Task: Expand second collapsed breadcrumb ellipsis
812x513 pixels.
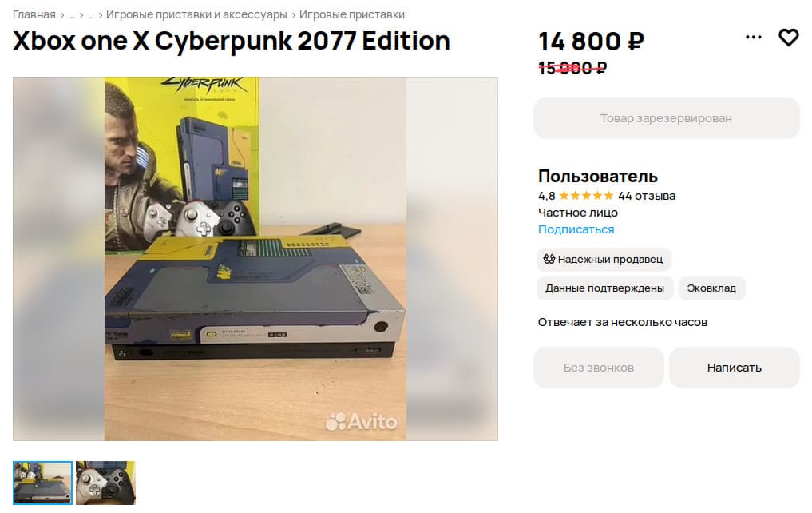Action: [x=91, y=14]
